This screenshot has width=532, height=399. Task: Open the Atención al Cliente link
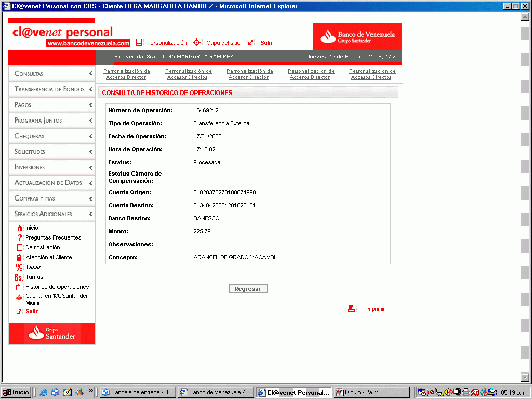point(48,257)
